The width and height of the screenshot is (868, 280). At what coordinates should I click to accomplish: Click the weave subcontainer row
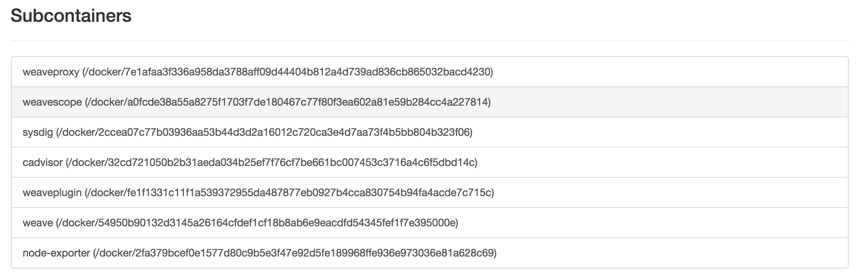pyautogui.click(x=38, y=223)
